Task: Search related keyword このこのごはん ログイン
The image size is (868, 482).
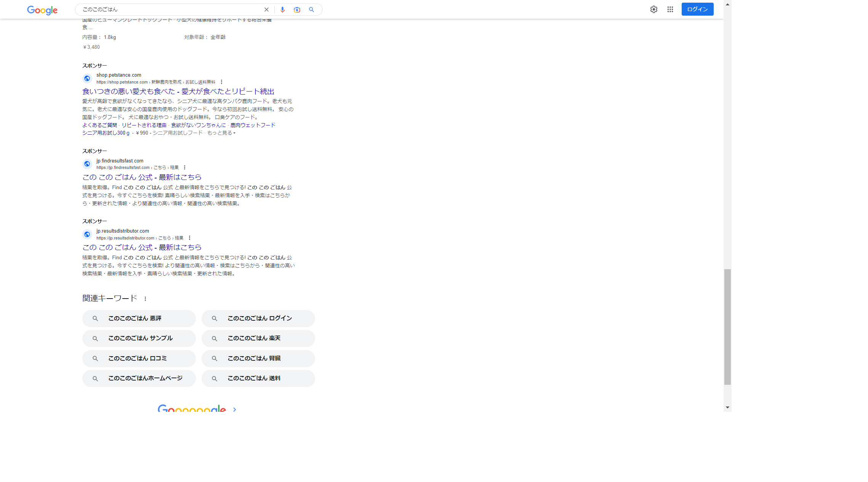Action: (x=258, y=318)
